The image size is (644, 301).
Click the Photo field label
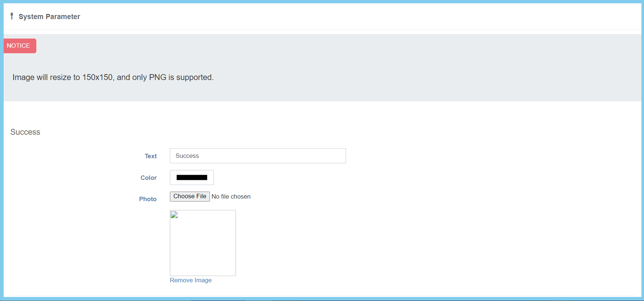pyautogui.click(x=148, y=199)
